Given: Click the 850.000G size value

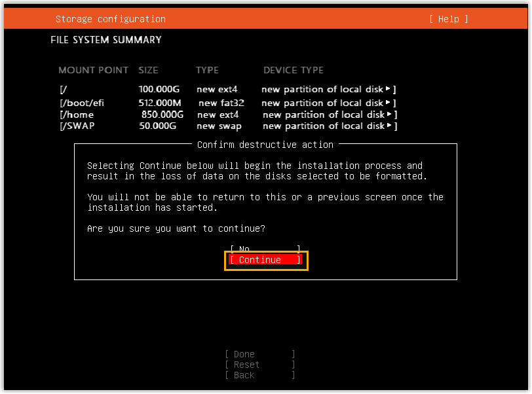Looking at the screenshot, I should pos(162,115).
